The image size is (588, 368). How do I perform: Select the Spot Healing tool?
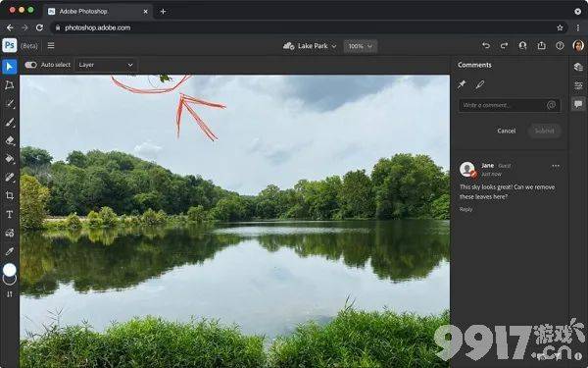point(10,178)
